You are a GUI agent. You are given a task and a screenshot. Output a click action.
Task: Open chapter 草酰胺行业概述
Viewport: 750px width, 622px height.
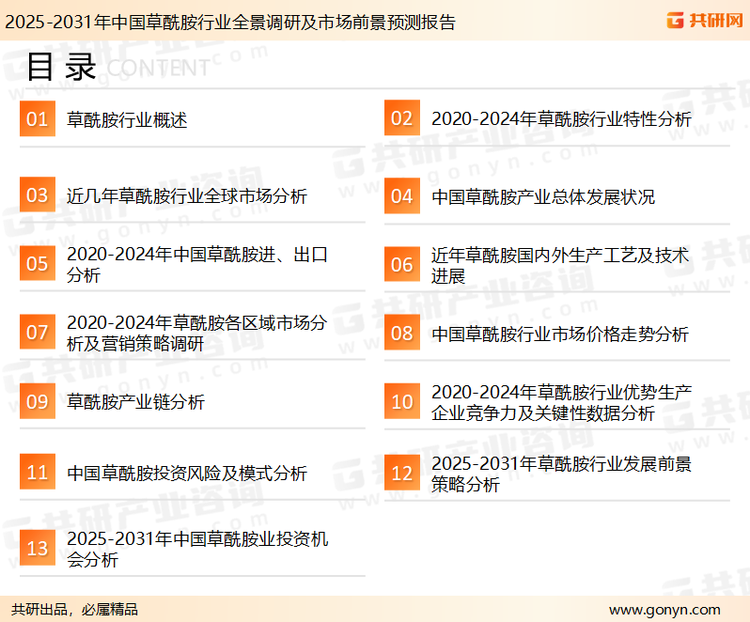(127, 120)
